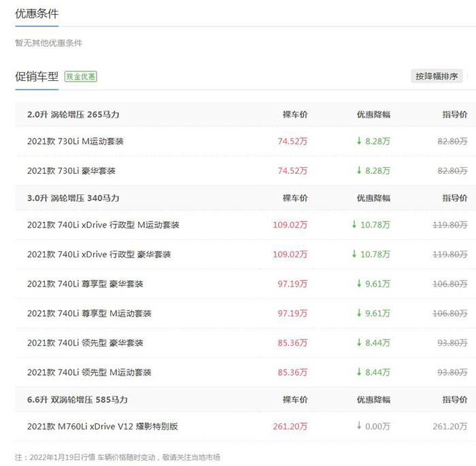
Task: Open 2021款 740Li 尊享型 豪华套装
Action: [85, 284]
